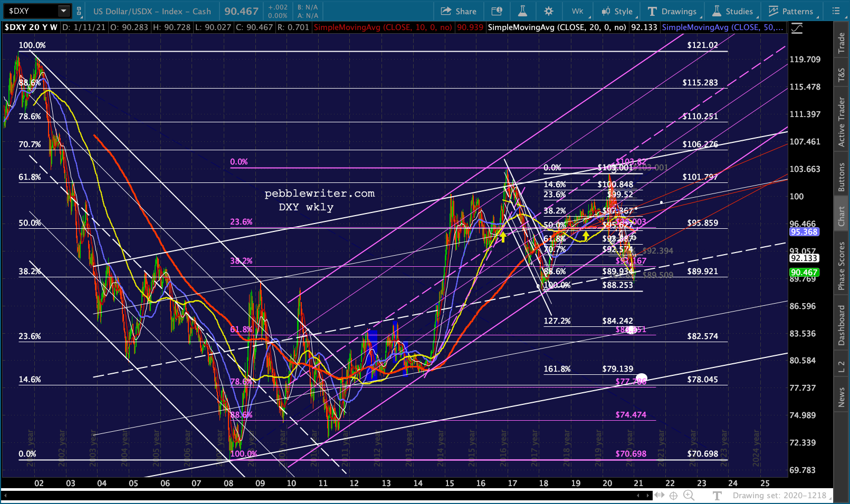Image resolution: width=850 pixels, height=504 pixels.
Task: Open the Active Trader side tab
Action: tap(842, 122)
